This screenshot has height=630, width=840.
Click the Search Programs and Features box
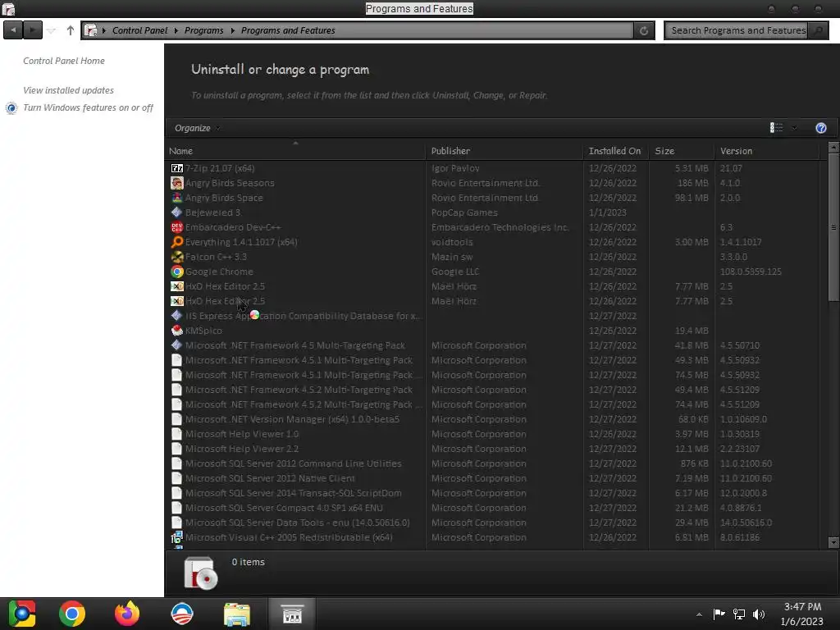pos(737,30)
